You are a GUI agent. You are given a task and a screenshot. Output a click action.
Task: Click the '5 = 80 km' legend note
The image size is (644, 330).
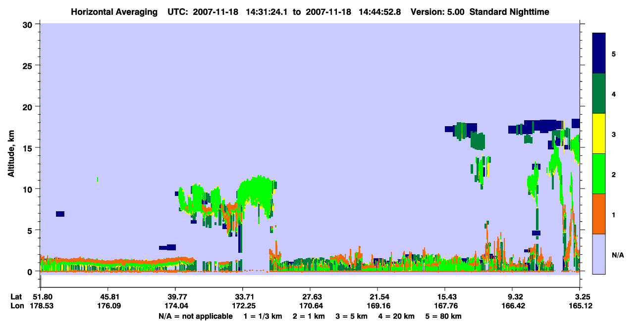[x=444, y=316]
